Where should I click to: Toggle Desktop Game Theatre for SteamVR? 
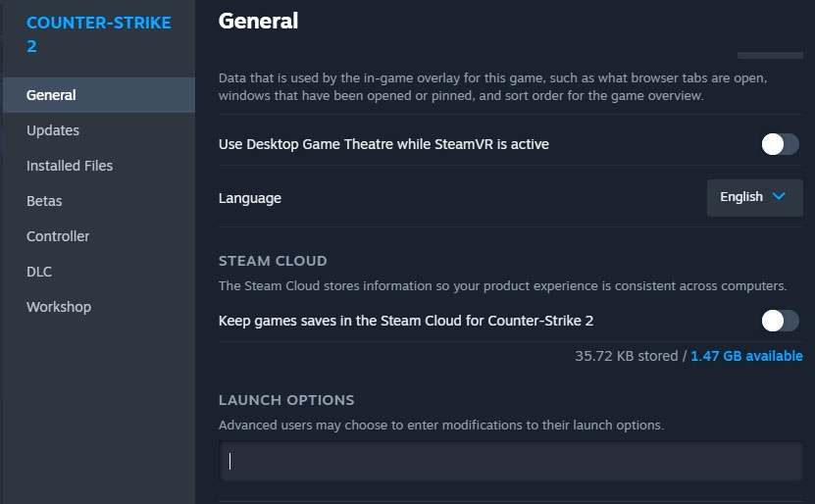pos(780,144)
